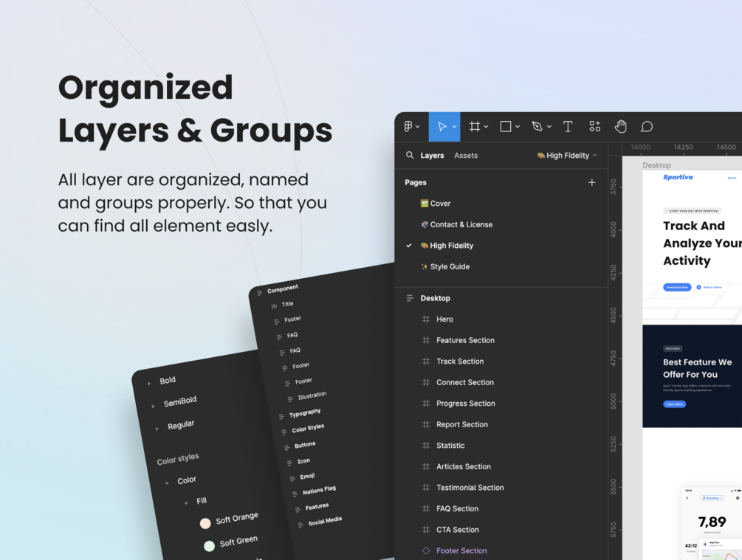Select Nations Flag in Component panel
The width and height of the screenshot is (742, 560).
pos(320,490)
